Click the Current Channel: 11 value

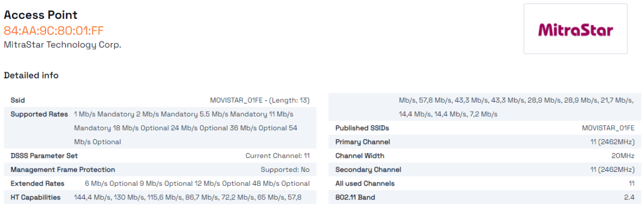click(x=277, y=156)
